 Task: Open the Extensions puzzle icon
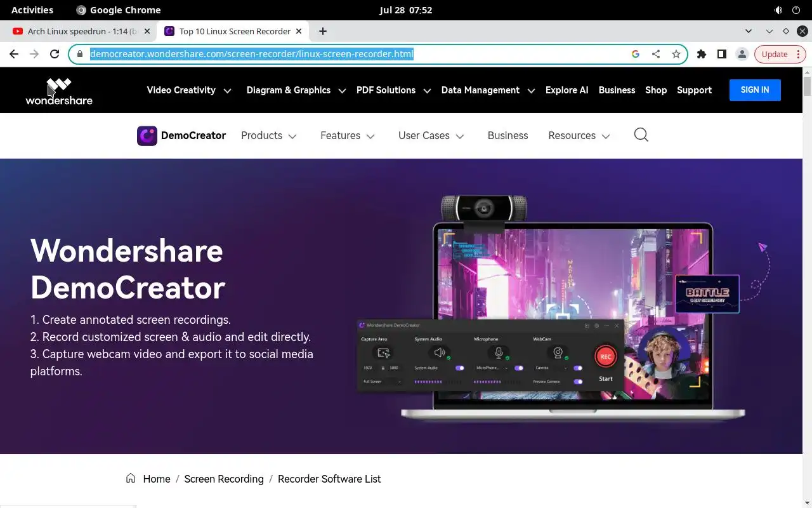pos(702,54)
